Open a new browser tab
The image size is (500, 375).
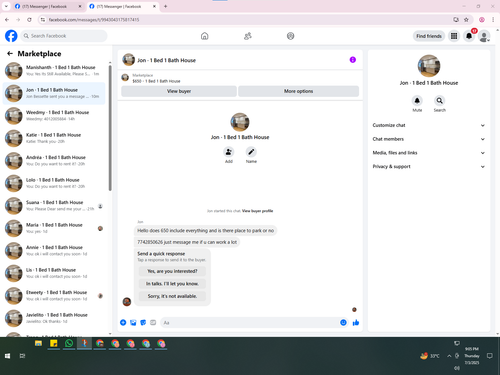tap(165, 6)
